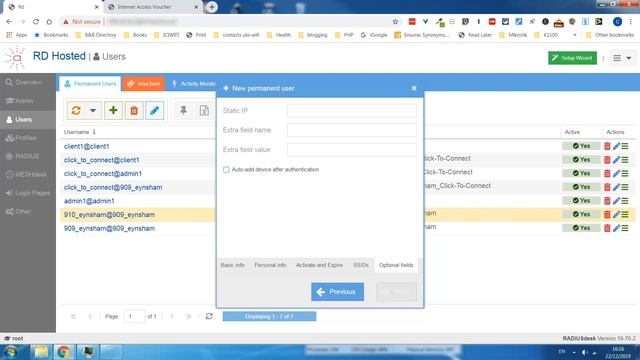Image resolution: width=640 pixels, height=360 pixels.
Task: Click the page number field
Action: coord(134,316)
